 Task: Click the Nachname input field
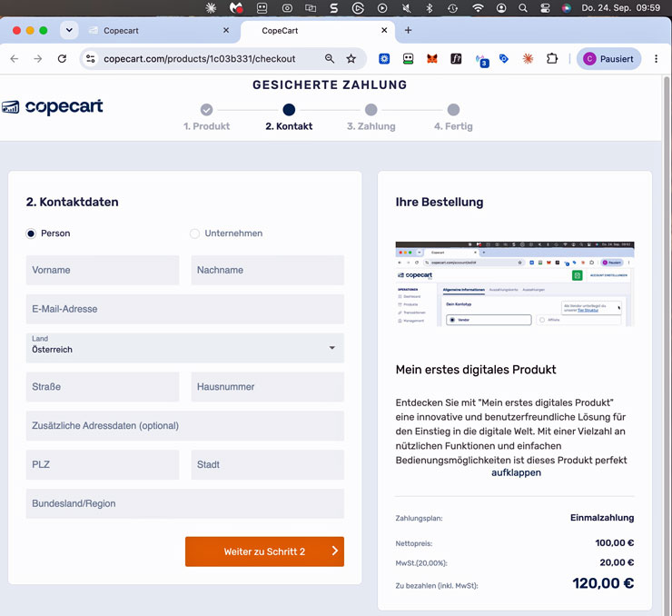tap(267, 270)
